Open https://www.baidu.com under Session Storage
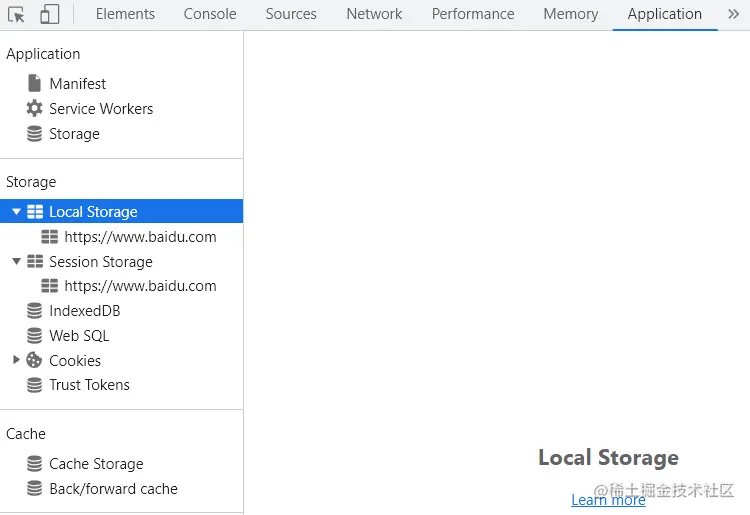 point(140,286)
